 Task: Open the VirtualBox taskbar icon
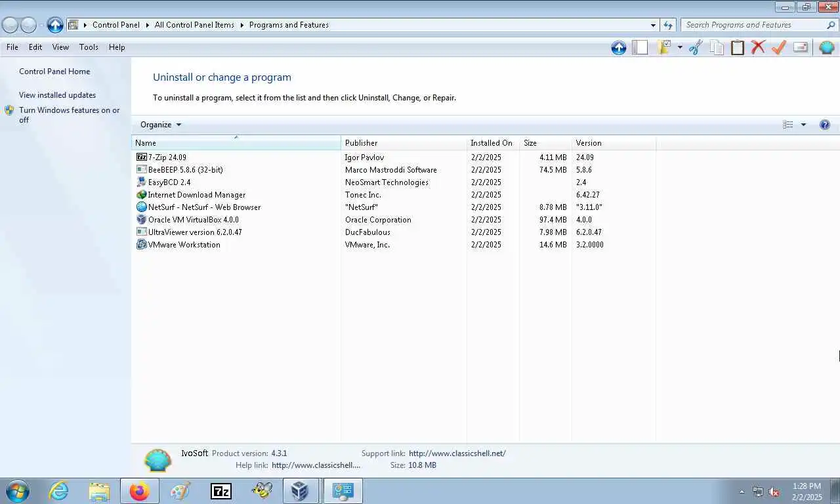[301, 491]
